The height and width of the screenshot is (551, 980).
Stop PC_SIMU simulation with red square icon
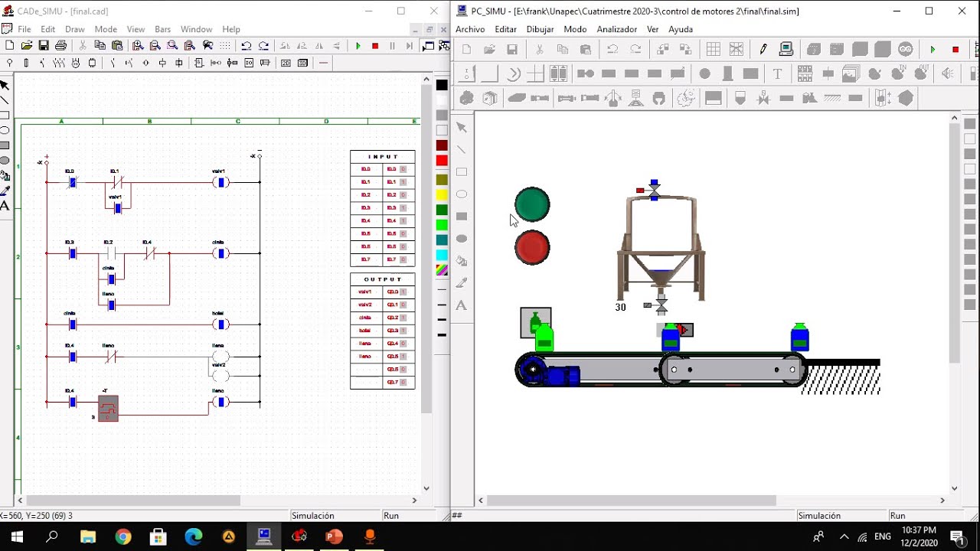(955, 50)
